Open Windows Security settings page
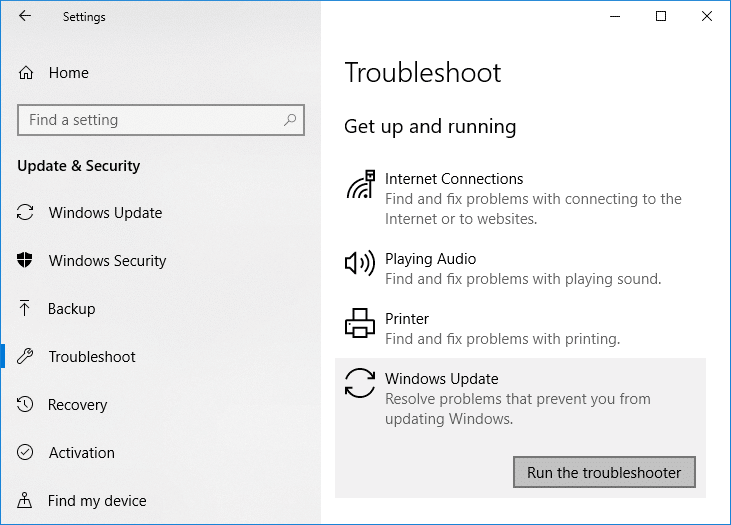 [x=107, y=261]
